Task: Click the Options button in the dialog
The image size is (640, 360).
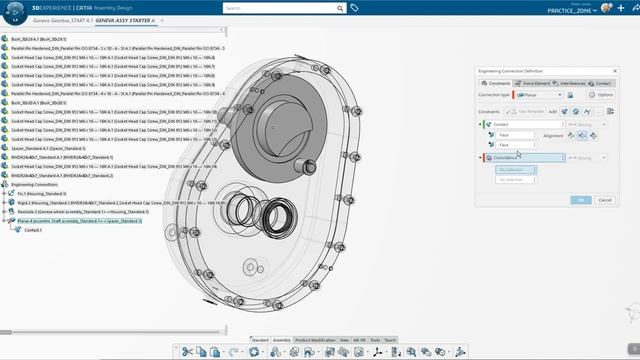Action: click(601, 95)
